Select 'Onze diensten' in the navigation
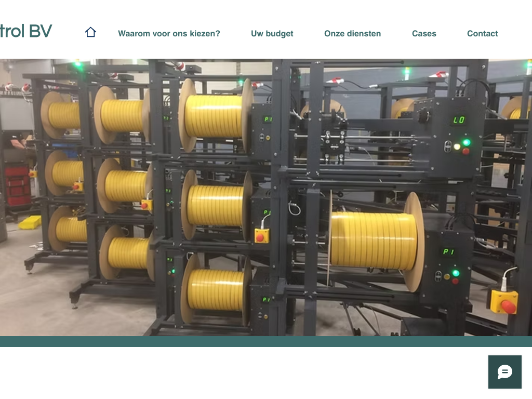The height and width of the screenshot is (399, 532). pyautogui.click(x=352, y=34)
